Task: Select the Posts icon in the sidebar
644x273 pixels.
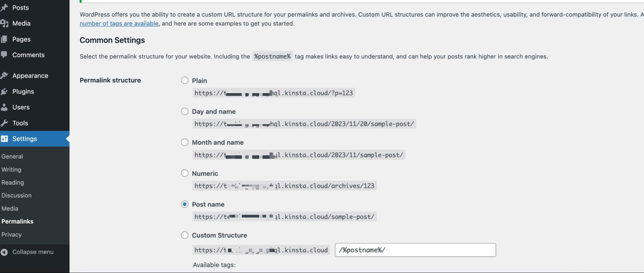Action: (x=5, y=7)
